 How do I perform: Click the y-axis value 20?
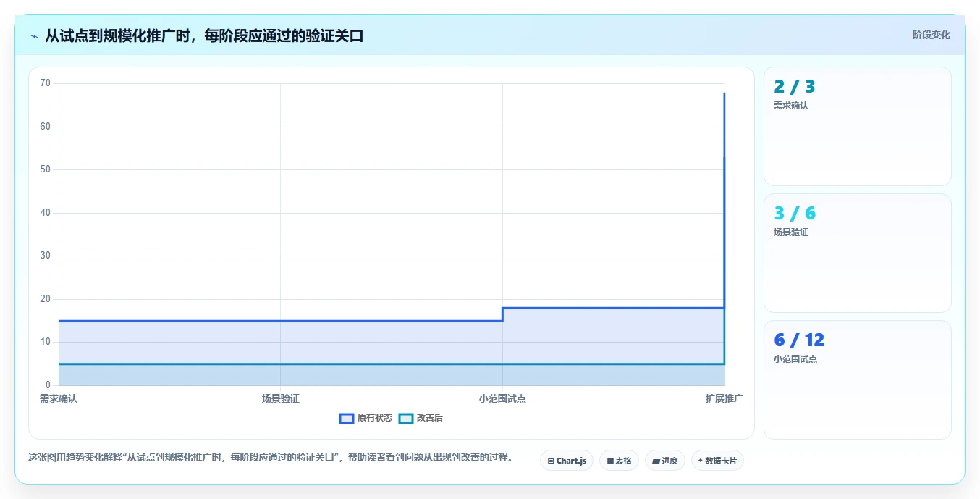pos(46,299)
